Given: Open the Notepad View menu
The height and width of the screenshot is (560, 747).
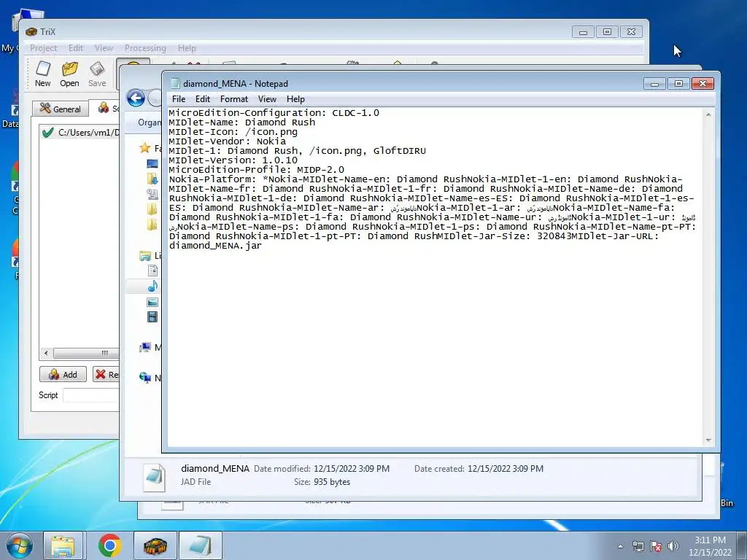Looking at the screenshot, I should click(267, 99).
